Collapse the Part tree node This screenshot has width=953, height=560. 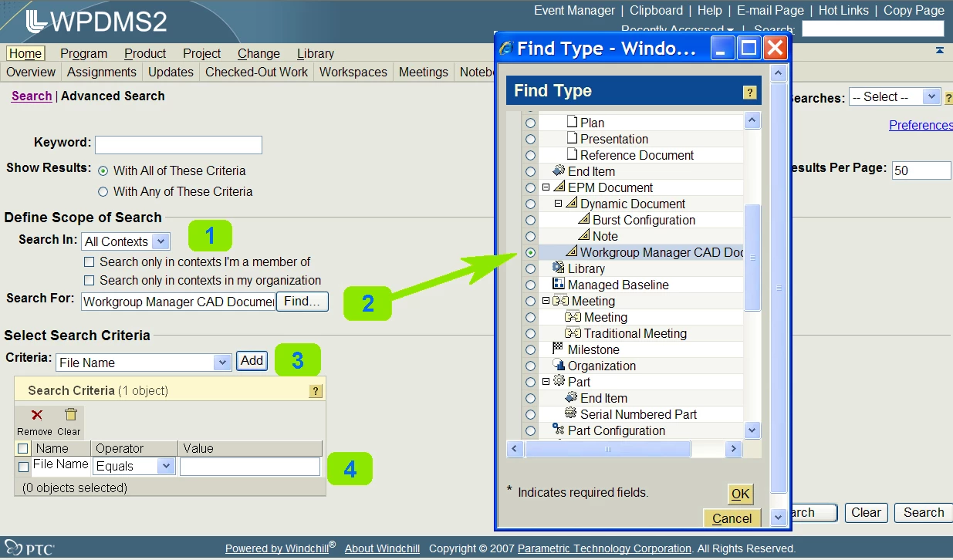[546, 382]
